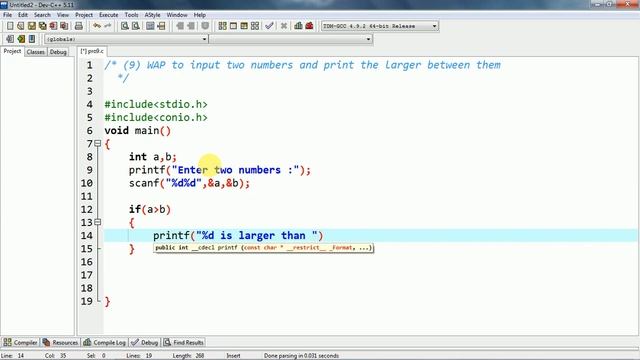640x360 pixels.
Task: Open Find with the magnifier toolbar icon
Action: tap(125, 26)
